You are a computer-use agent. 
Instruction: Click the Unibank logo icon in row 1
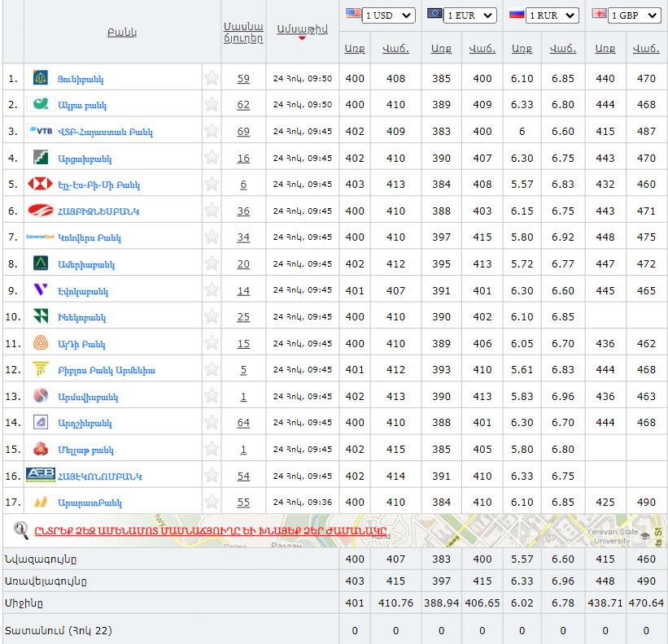41,78
